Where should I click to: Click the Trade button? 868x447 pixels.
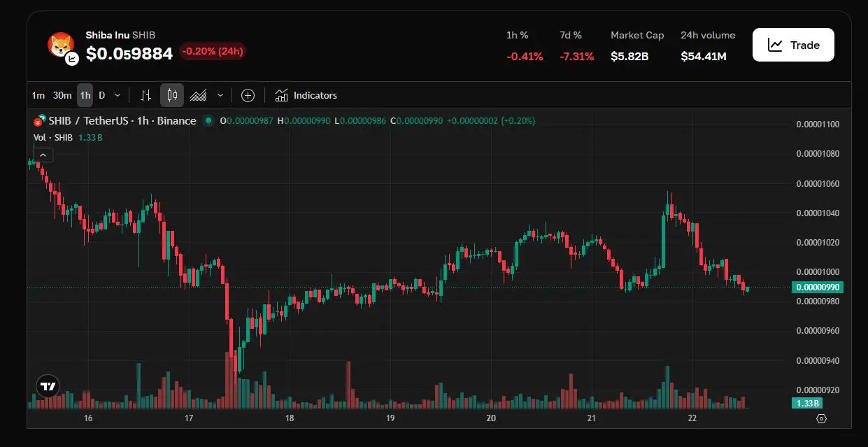[793, 45]
